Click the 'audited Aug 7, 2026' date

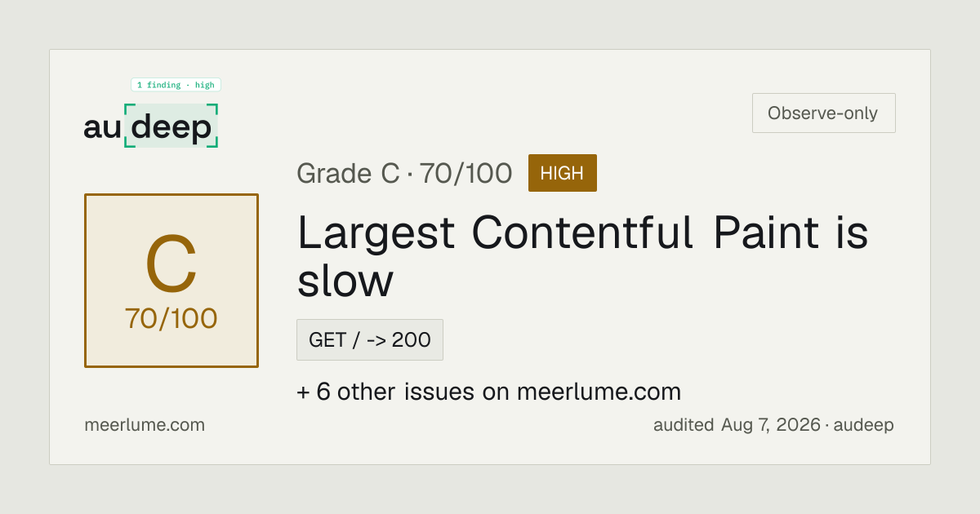pyautogui.click(x=737, y=425)
